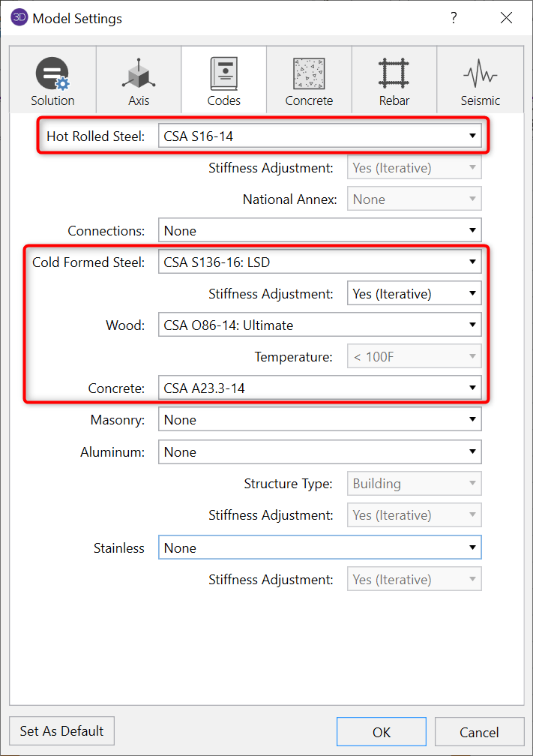
Task: Click the help question mark icon
Action: 454,18
